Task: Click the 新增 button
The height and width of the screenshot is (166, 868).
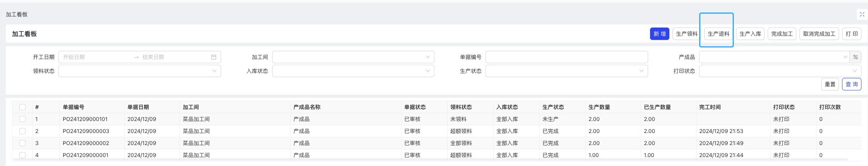Action: (660, 34)
